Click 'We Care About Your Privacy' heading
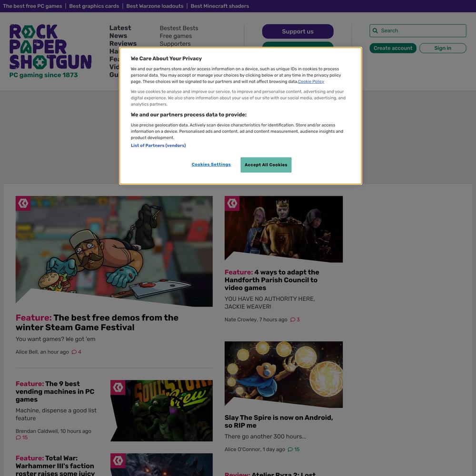This screenshot has width=476, height=476. pyautogui.click(x=166, y=59)
